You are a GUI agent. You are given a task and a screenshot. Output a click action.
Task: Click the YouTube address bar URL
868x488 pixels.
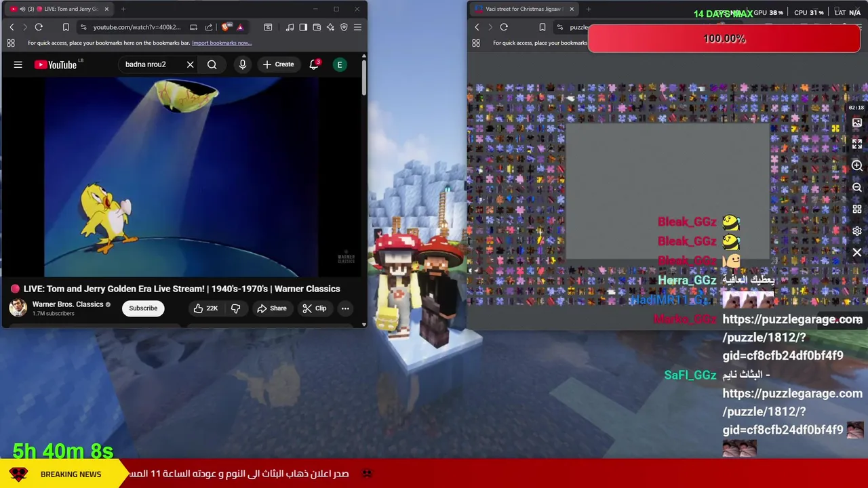pyautogui.click(x=137, y=27)
